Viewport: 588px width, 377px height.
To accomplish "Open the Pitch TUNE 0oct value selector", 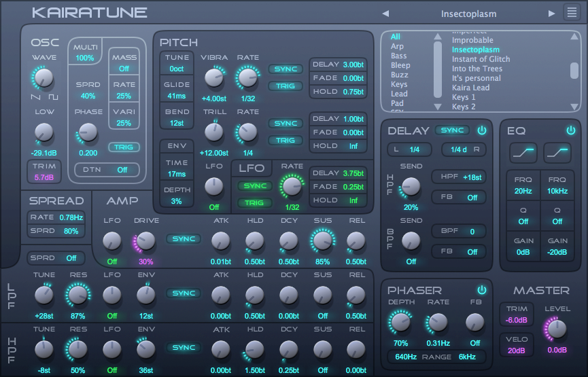I will click(x=177, y=69).
